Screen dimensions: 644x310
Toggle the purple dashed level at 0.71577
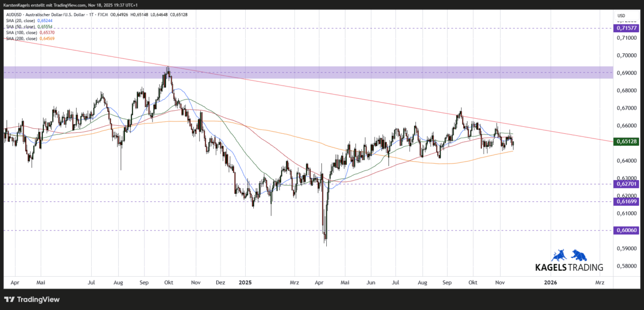pos(626,27)
